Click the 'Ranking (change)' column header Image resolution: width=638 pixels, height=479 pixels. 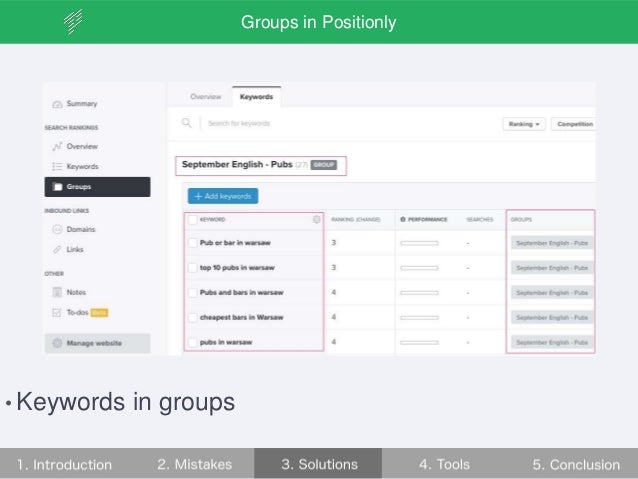pos(356,220)
